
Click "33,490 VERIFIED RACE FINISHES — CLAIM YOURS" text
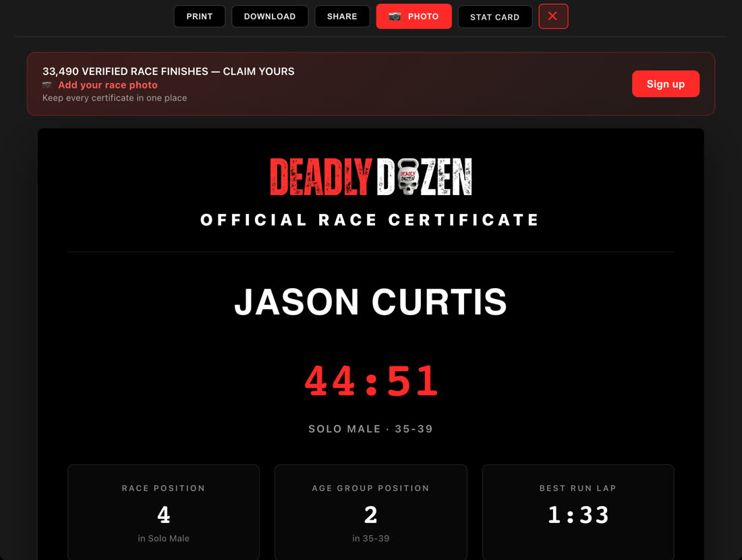pos(169,72)
